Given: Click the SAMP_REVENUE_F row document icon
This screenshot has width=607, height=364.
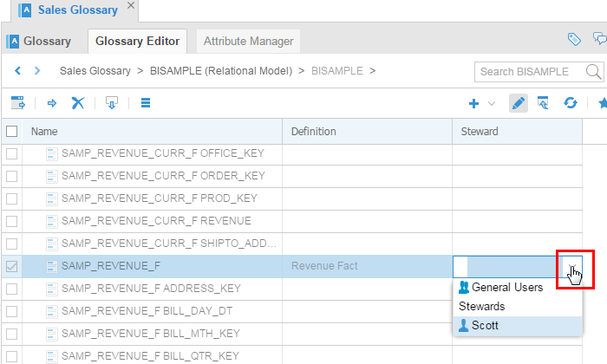Looking at the screenshot, I should (x=51, y=266).
